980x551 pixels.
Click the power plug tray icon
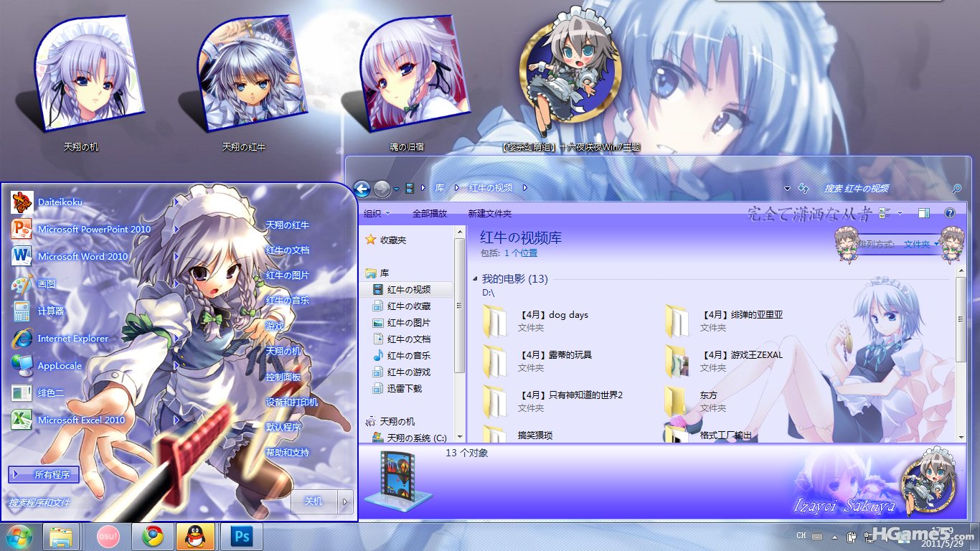852,537
